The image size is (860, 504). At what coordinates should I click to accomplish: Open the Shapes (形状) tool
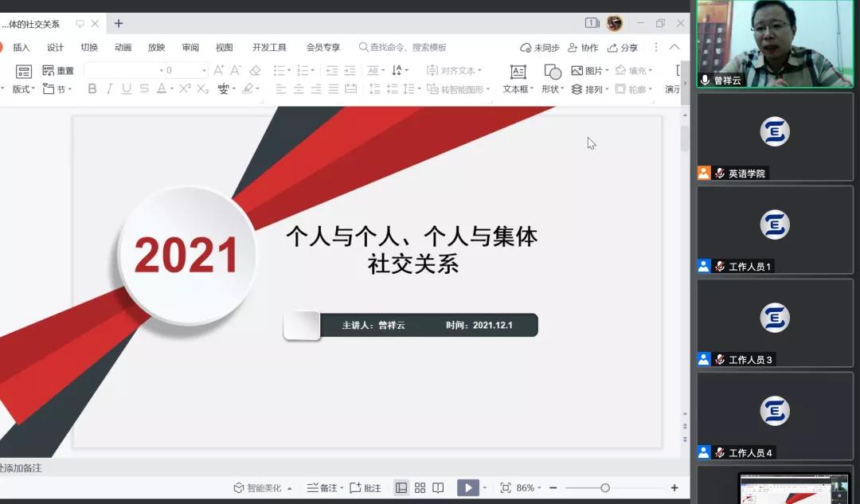click(x=552, y=79)
